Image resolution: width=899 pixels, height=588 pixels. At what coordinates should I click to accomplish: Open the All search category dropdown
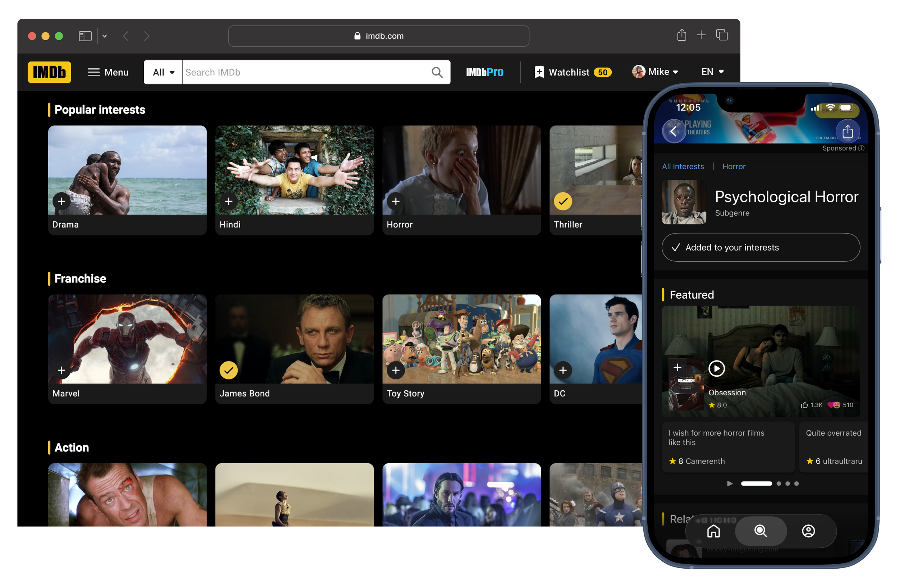point(163,72)
